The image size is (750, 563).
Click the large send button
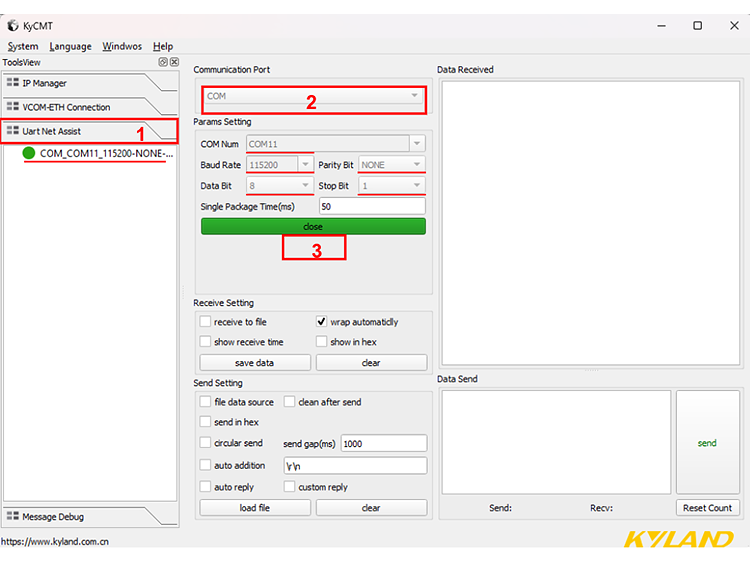click(x=707, y=442)
